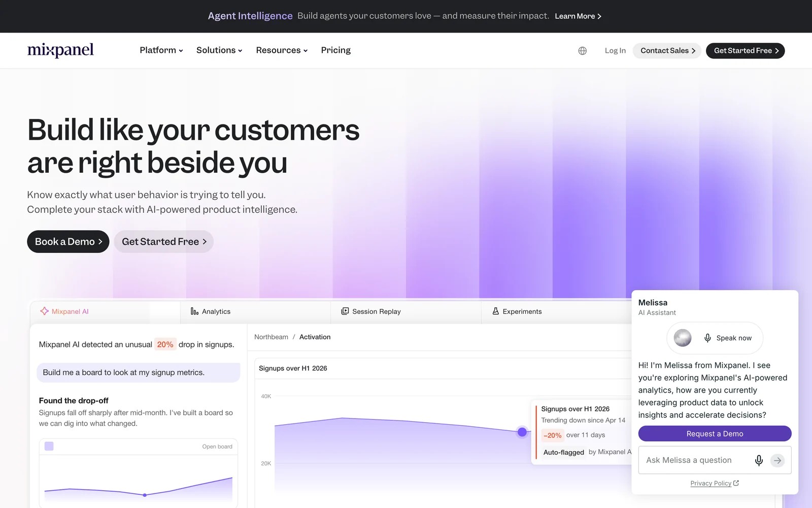The image size is (812, 508).
Task: Expand the Platform menu
Action: coord(161,50)
